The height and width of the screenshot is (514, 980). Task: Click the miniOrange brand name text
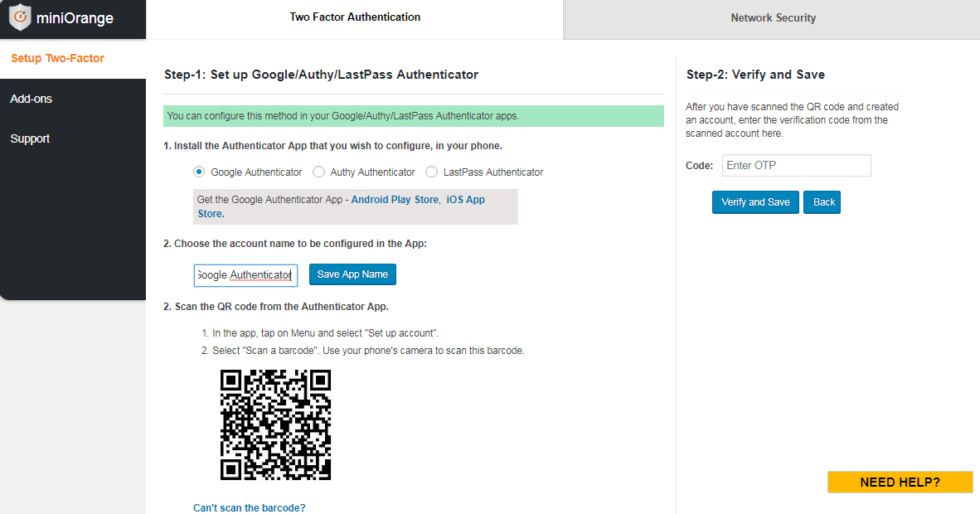pos(75,18)
